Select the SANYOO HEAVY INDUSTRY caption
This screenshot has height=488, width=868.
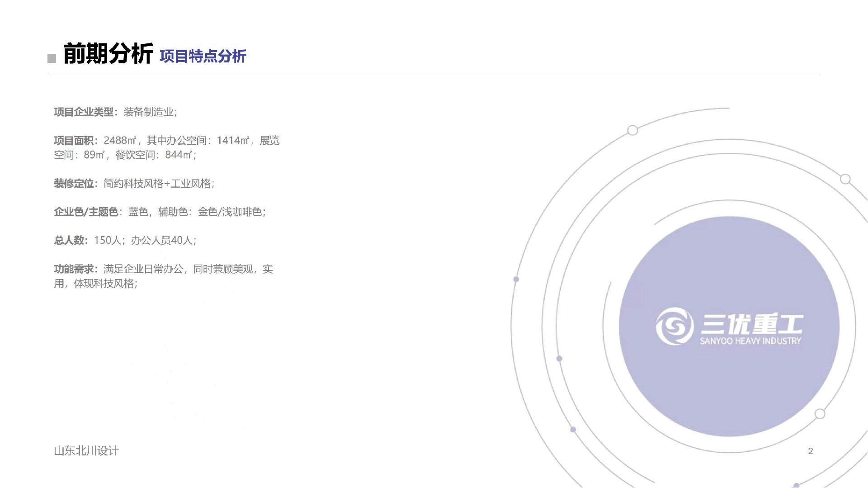coord(750,341)
